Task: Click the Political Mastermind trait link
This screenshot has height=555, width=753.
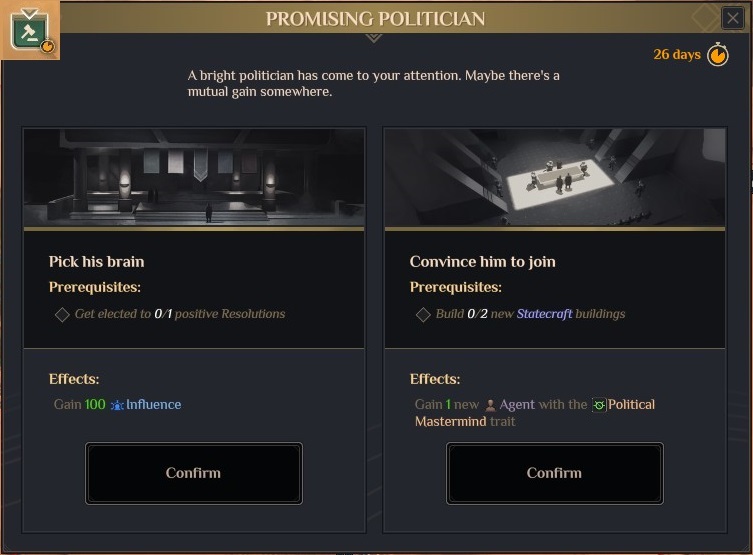Action: click(632, 405)
